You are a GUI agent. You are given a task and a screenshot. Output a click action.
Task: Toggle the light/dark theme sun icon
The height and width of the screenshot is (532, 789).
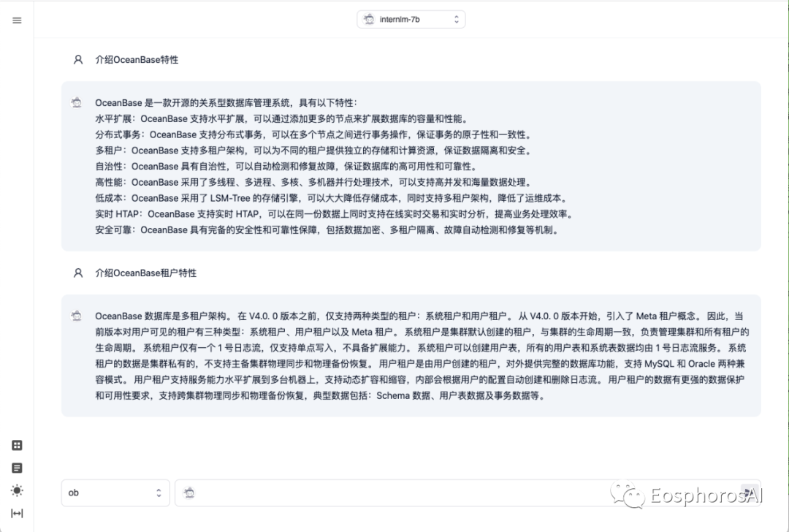click(x=17, y=491)
